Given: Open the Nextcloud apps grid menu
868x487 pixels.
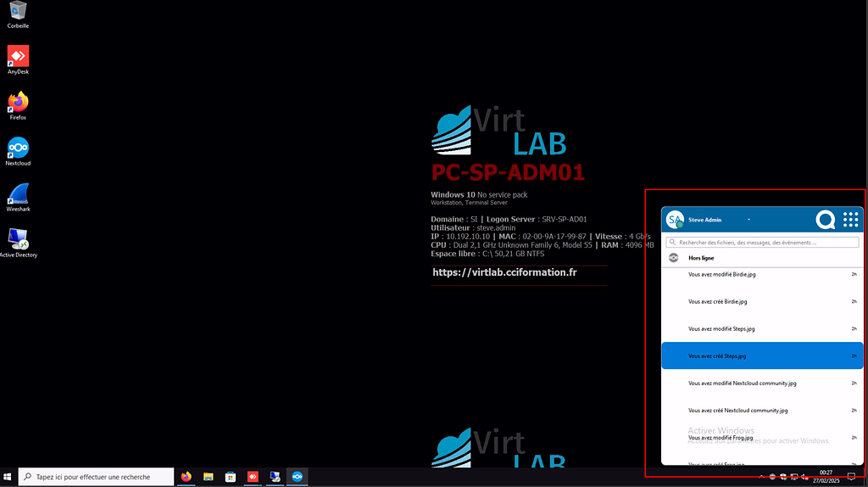Looking at the screenshot, I should click(x=850, y=221).
